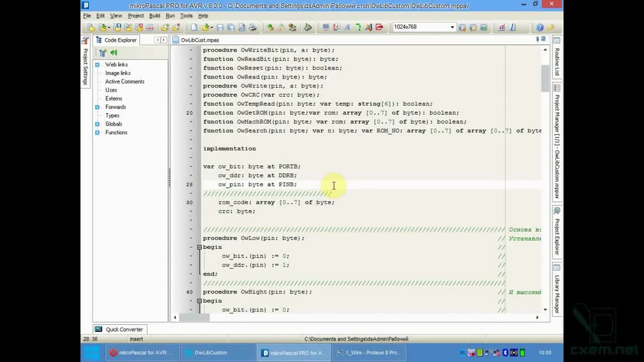Image resolution: width=644 pixels, height=362 pixels.
Task: Click the Close Project toolbar icon
Action: coord(139,28)
